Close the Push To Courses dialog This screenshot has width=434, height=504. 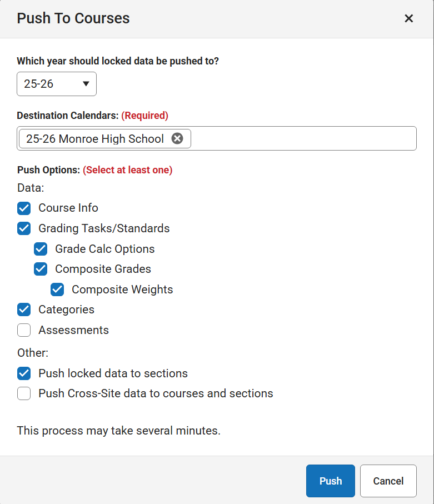pos(409,18)
